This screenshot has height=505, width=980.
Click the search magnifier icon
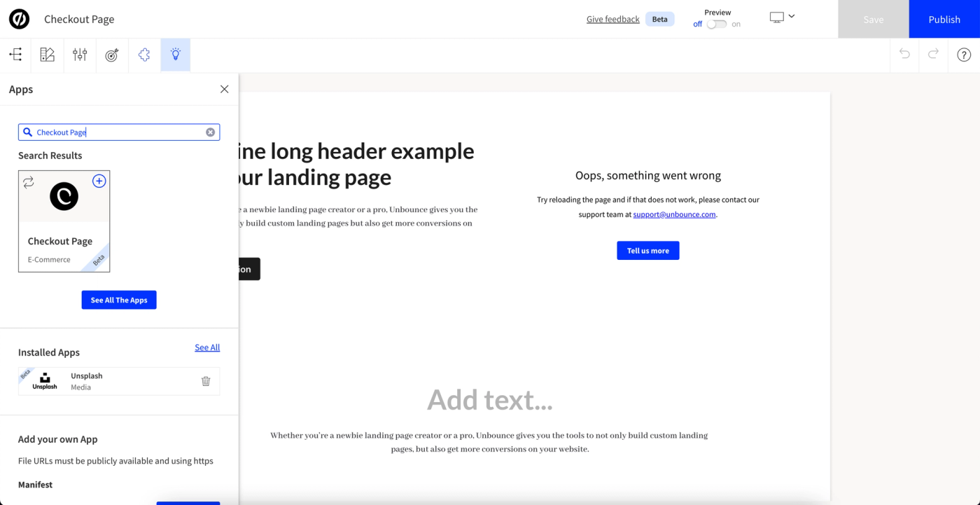[28, 132]
